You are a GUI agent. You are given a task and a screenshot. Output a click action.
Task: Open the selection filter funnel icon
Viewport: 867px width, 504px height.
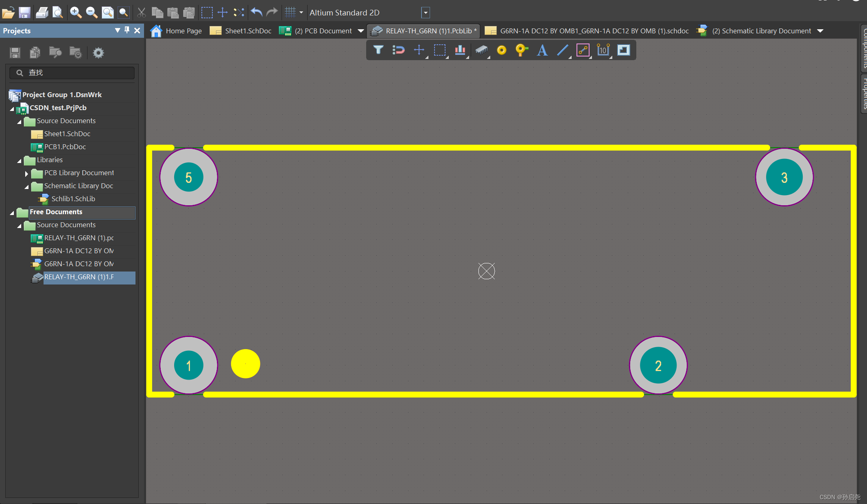click(x=378, y=50)
